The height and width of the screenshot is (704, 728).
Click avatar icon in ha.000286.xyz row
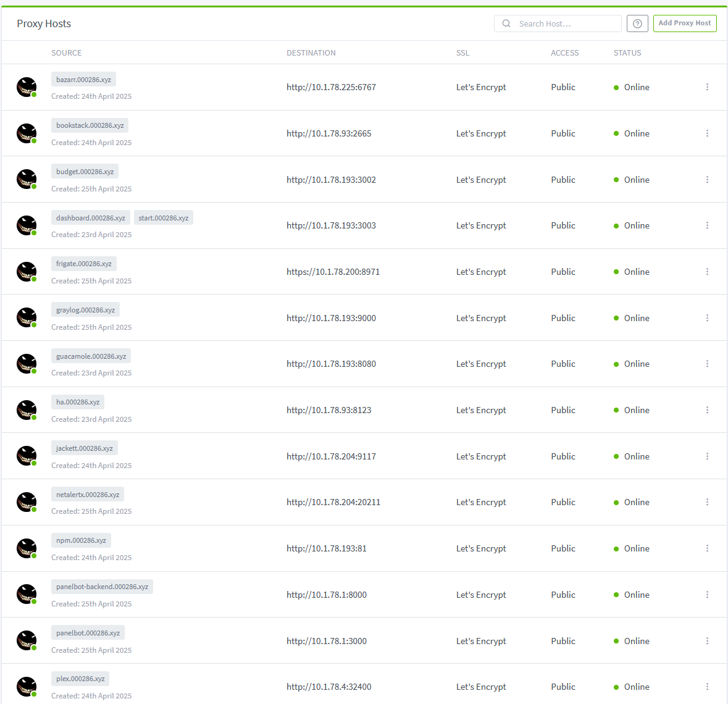pos(27,410)
